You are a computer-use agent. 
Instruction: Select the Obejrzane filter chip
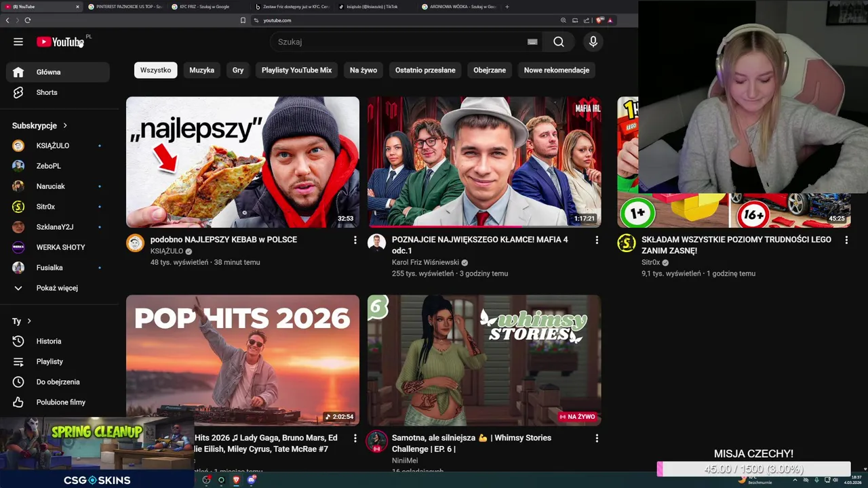pos(490,70)
